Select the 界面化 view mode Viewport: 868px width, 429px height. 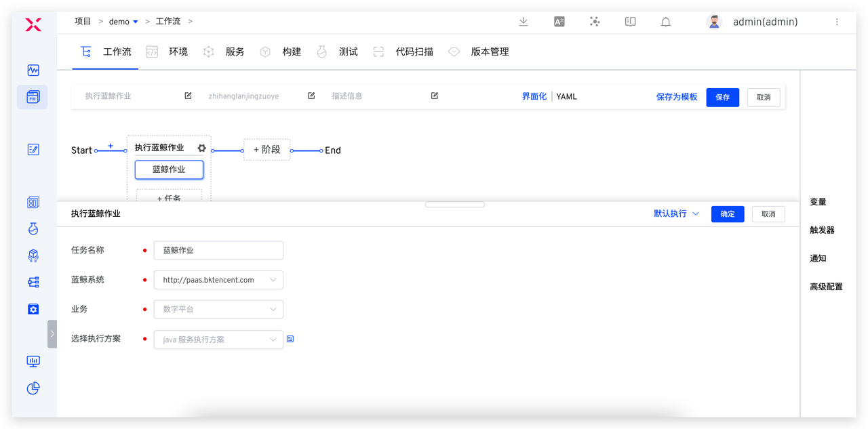[x=534, y=96]
